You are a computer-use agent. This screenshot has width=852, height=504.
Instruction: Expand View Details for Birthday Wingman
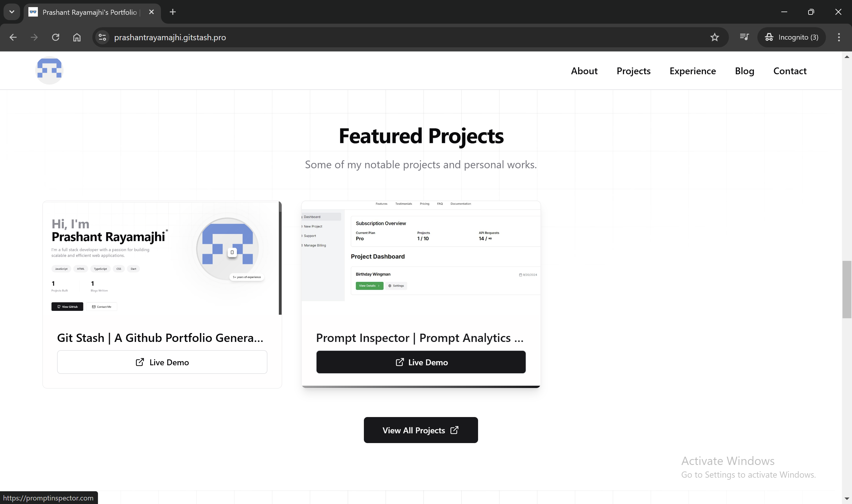(369, 286)
